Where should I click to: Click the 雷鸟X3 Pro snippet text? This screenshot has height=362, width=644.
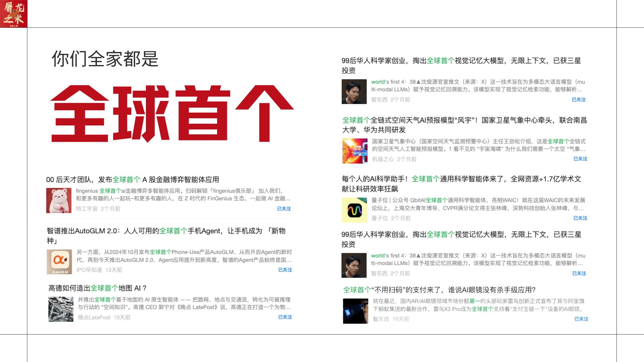tap(479, 305)
